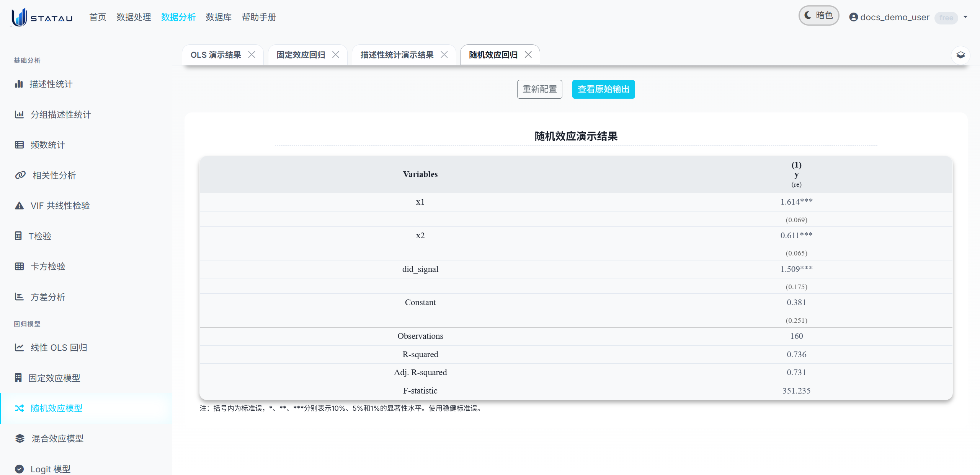
Task: Click the 查看原始输出 button
Action: coord(604,89)
